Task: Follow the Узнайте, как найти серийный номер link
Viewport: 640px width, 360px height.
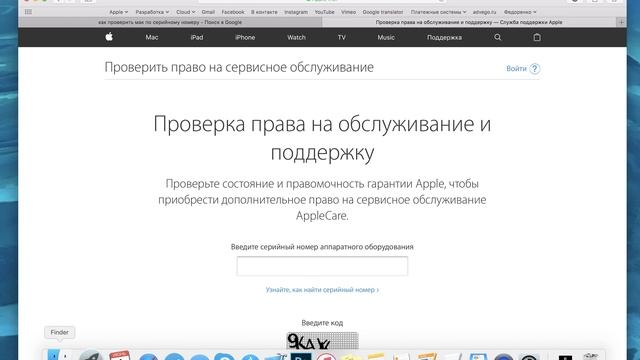Action: coord(322,290)
